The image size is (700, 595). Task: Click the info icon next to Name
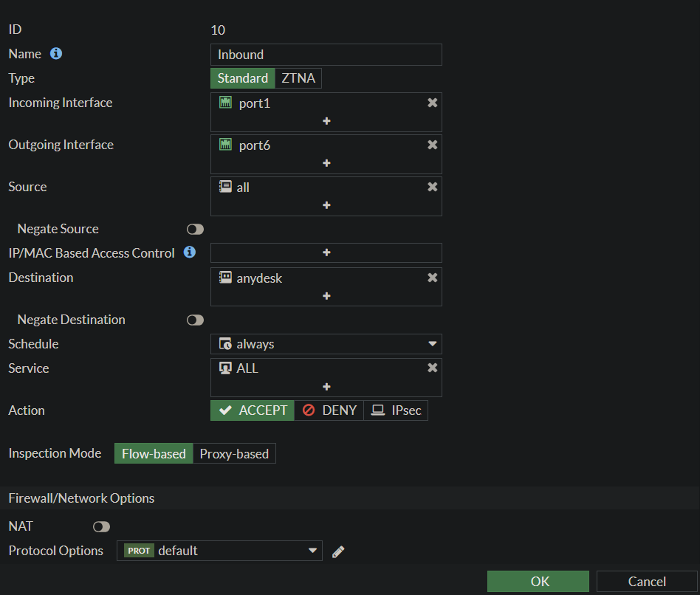pos(56,54)
